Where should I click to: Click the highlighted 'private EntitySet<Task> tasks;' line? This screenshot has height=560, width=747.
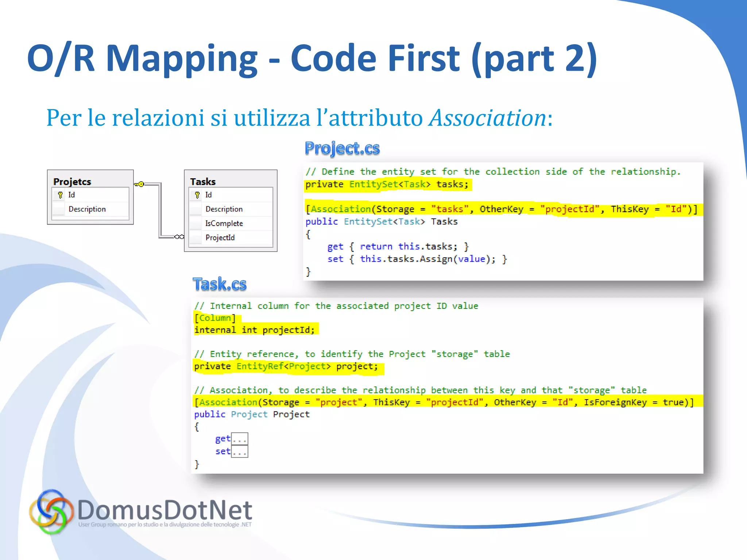pyautogui.click(x=387, y=184)
